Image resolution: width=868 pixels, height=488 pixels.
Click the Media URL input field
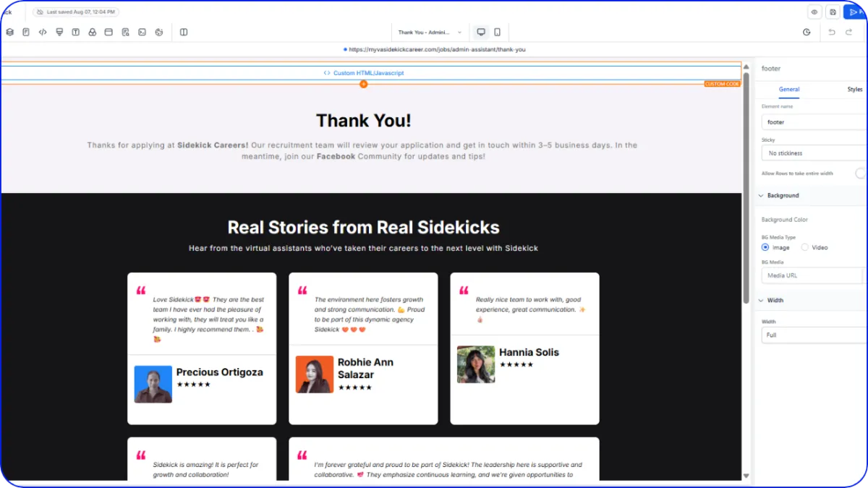(813, 275)
